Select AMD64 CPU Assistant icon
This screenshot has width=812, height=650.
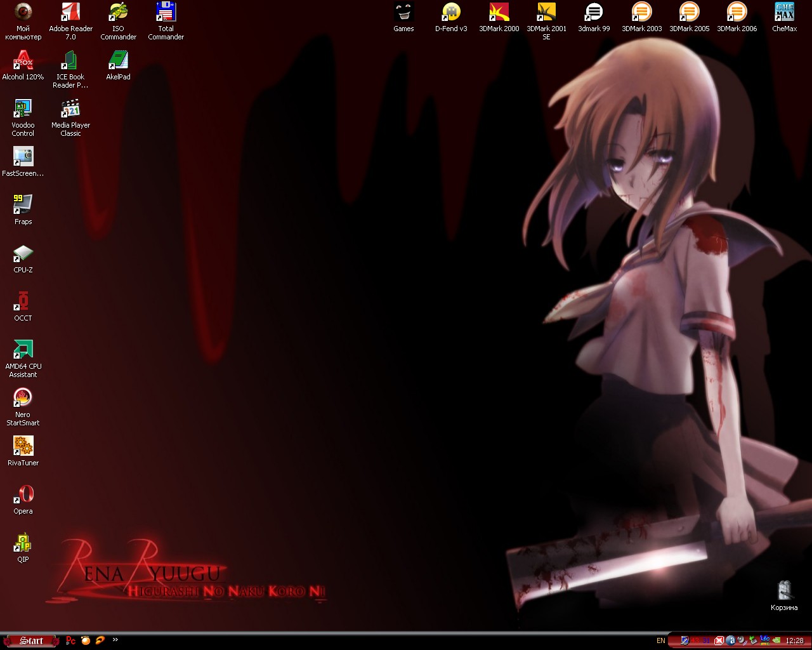[23, 359]
